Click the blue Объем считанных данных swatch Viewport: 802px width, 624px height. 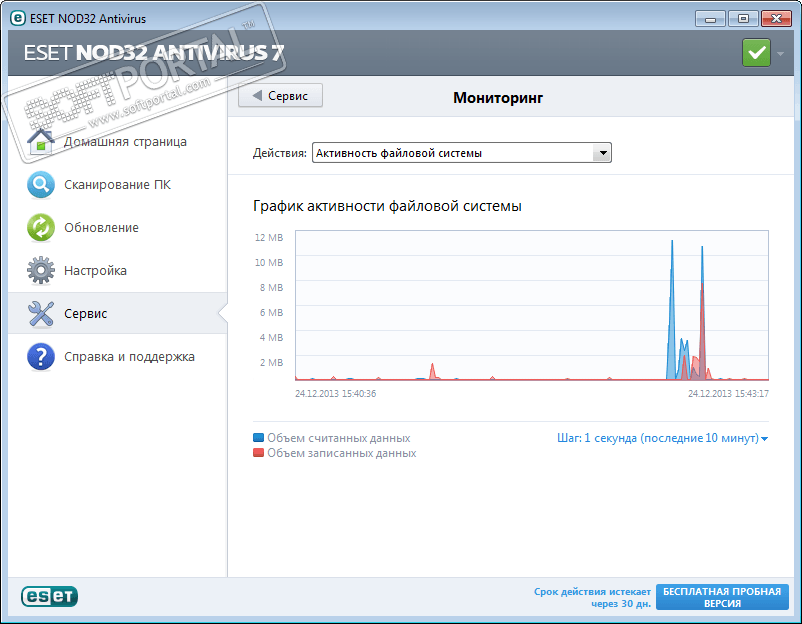click(258, 438)
